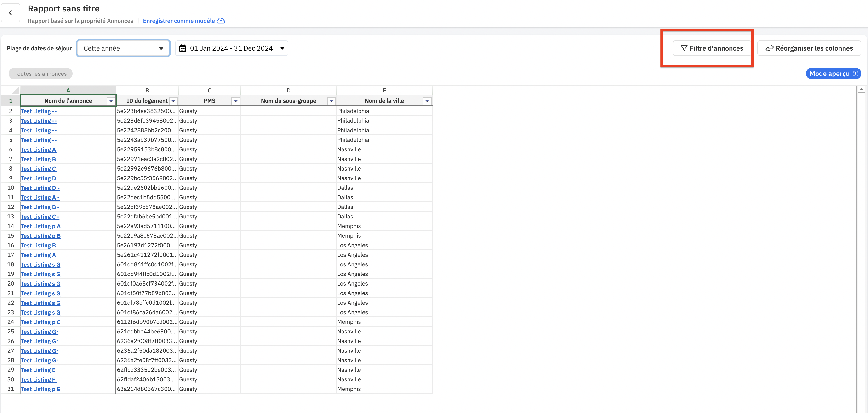
Task: Open the Test Listing D - link in row 10
Action: 40,188
